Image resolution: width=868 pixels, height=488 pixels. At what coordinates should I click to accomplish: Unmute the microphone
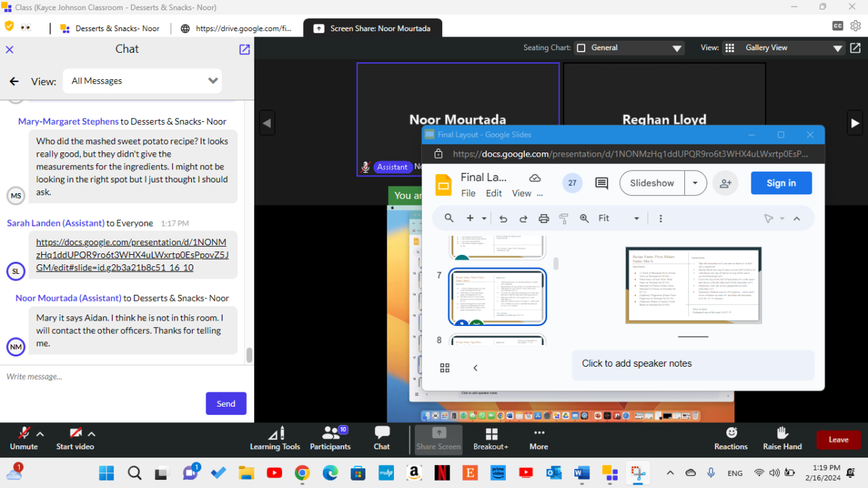(24, 439)
